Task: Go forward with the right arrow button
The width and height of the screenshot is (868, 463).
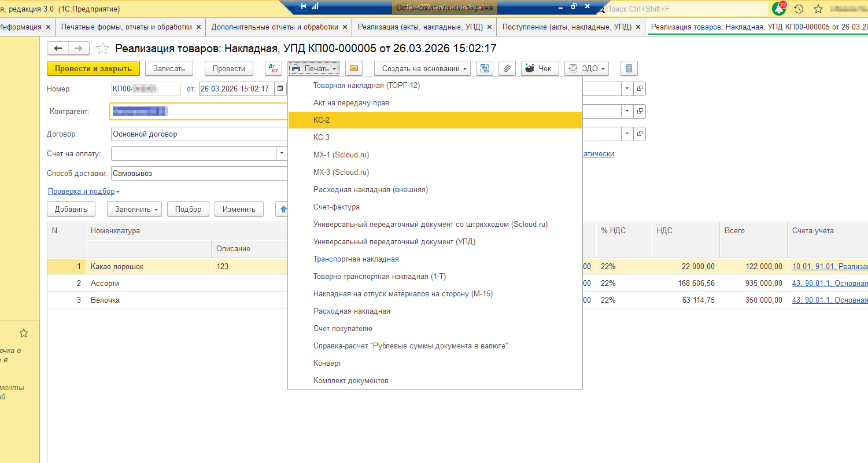Action: coord(79,49)
